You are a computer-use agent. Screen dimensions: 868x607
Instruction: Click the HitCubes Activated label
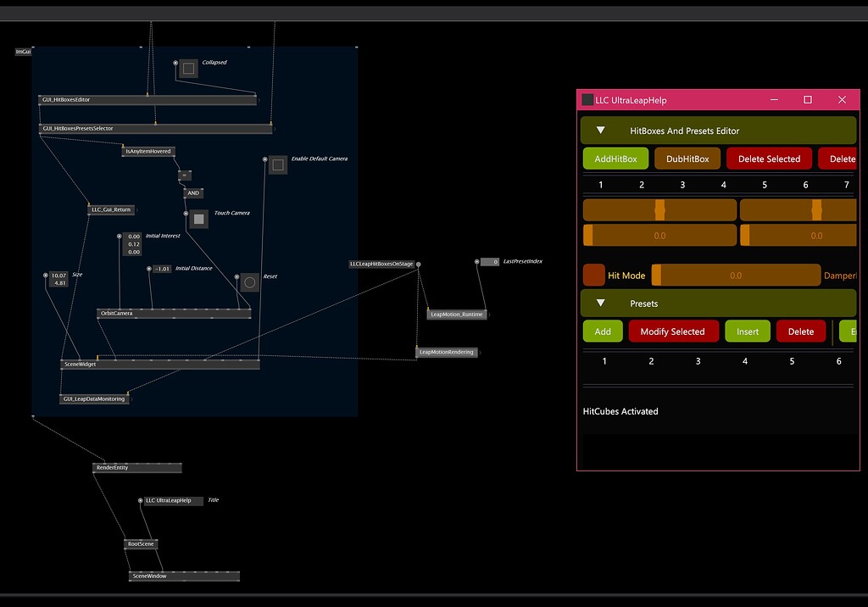click(x=620, y=411)
